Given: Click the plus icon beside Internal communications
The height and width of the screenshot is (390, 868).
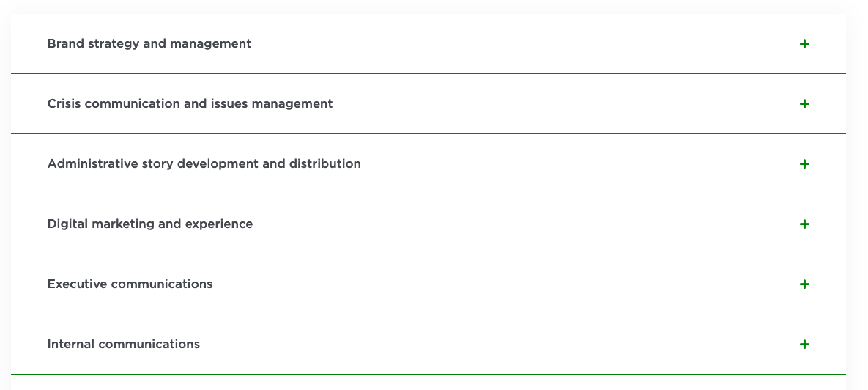Looking at the screenshot, I should tap(804, 345).
